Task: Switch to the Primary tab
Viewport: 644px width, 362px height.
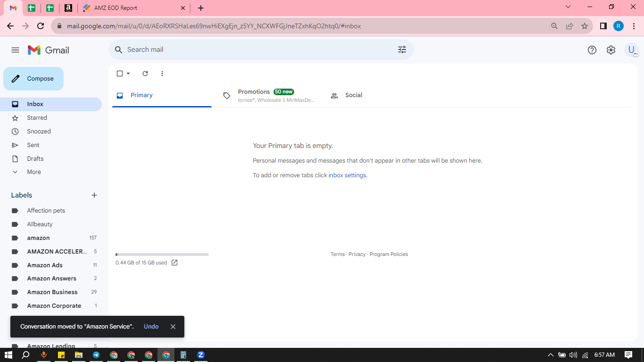Action: pos(162,95)
